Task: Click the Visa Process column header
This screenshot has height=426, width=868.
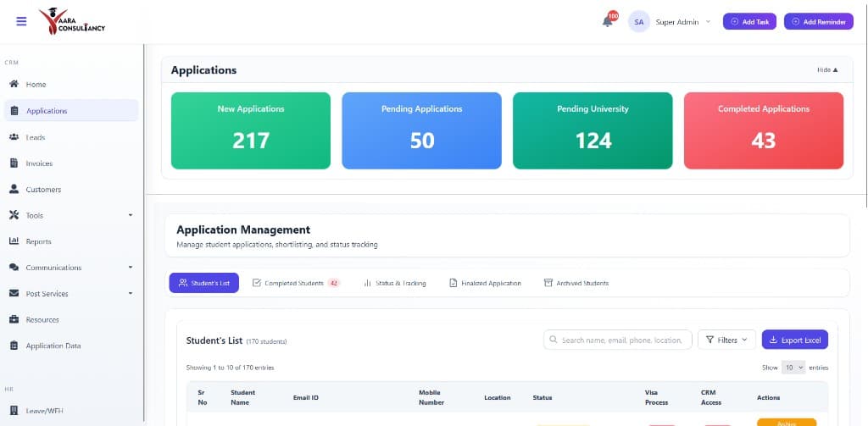Action: coord(657,397)
